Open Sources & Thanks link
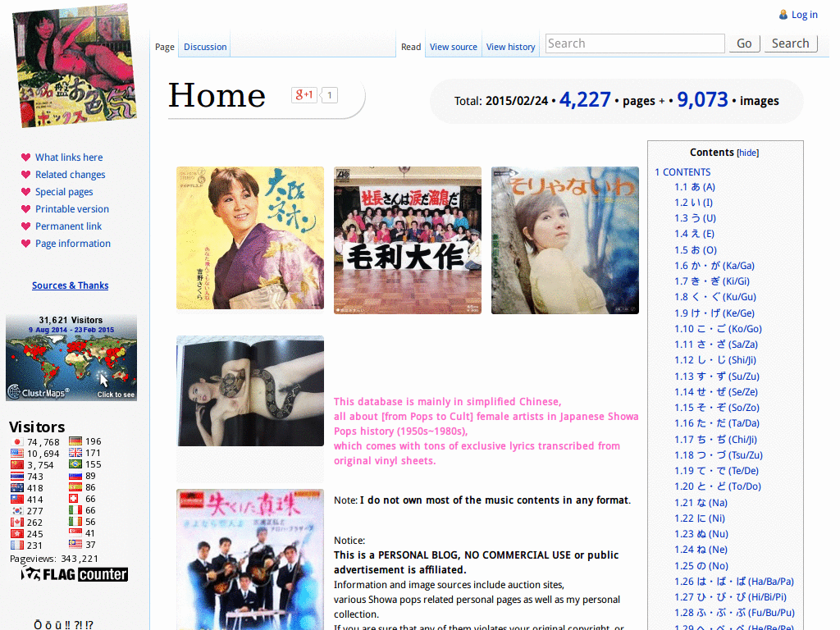 (71, 285)
